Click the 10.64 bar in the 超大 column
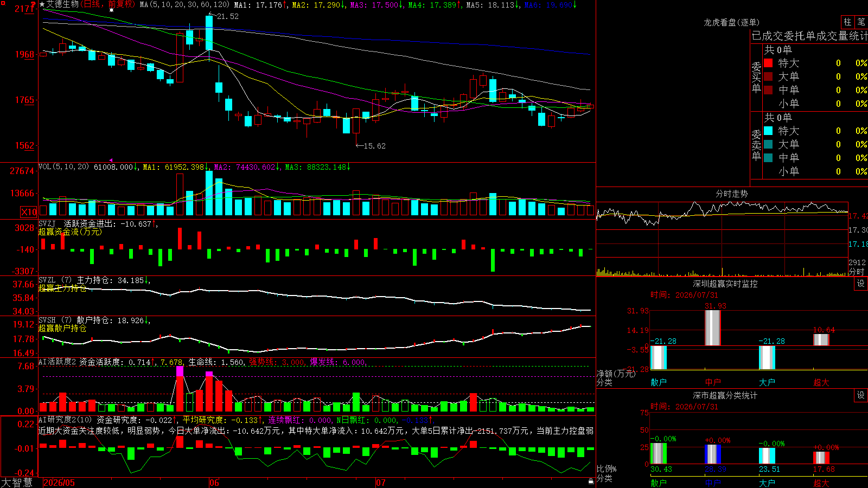This screenshot has height=488, width=868. pyautogui.click(x=821, y=340)
